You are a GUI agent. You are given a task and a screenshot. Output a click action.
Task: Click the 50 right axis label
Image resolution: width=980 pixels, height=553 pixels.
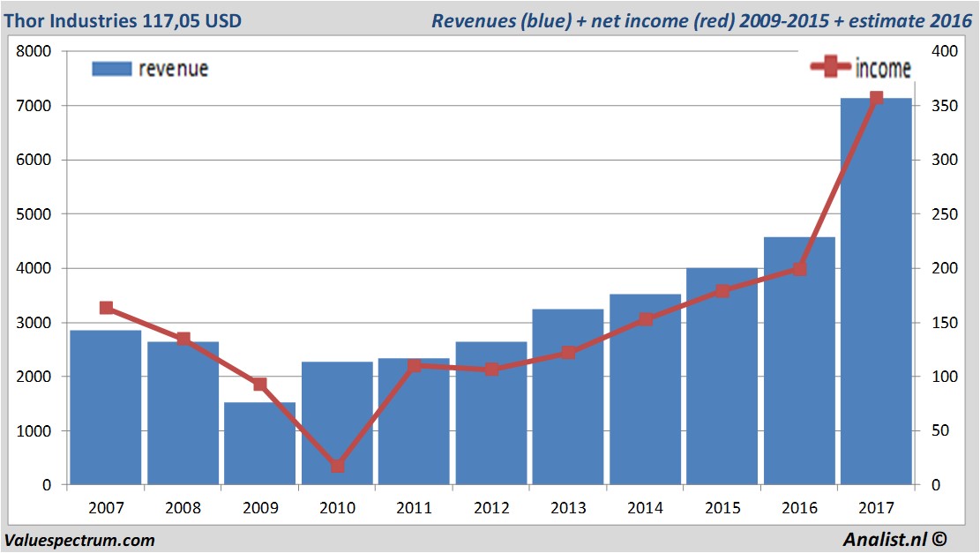pos(940,430)
